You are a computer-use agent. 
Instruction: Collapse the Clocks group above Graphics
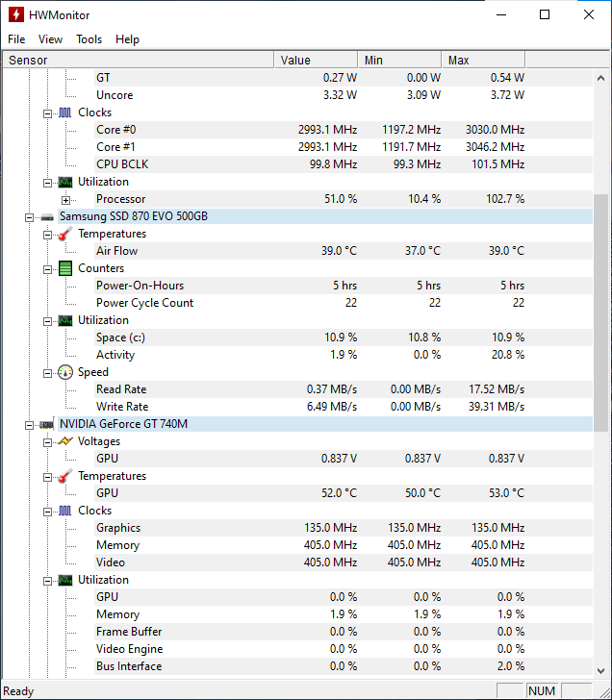pyautogui.click(x=47, y=512)
